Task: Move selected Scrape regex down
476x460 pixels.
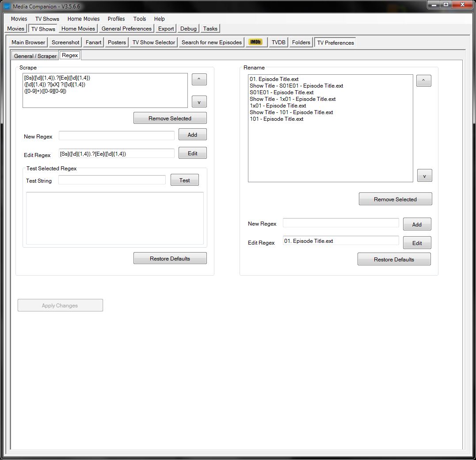Action: 199,102
